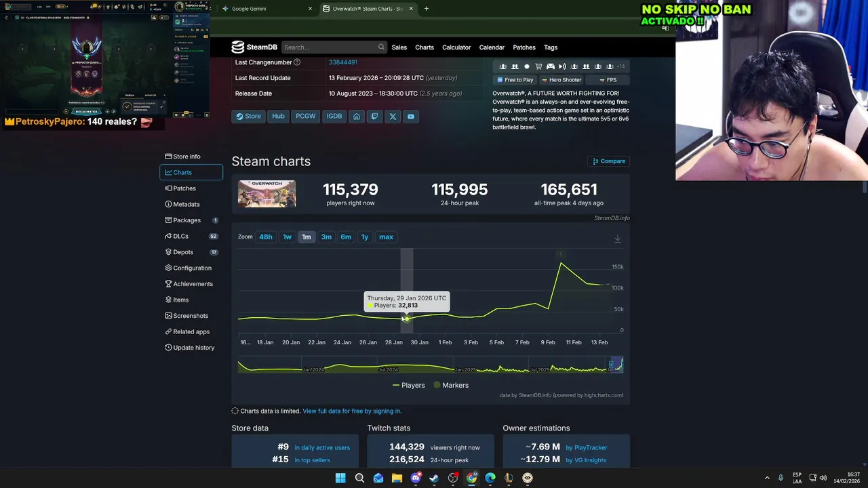
Task: Click the chart download icon
Action: [618, 238]
